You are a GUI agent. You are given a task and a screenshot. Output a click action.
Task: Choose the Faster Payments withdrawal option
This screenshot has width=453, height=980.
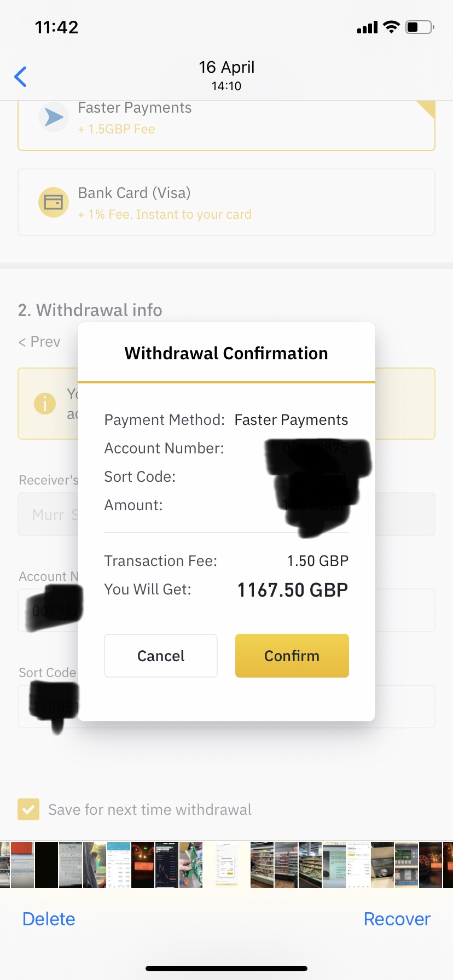pyautogui.click(x=226, y=125)
